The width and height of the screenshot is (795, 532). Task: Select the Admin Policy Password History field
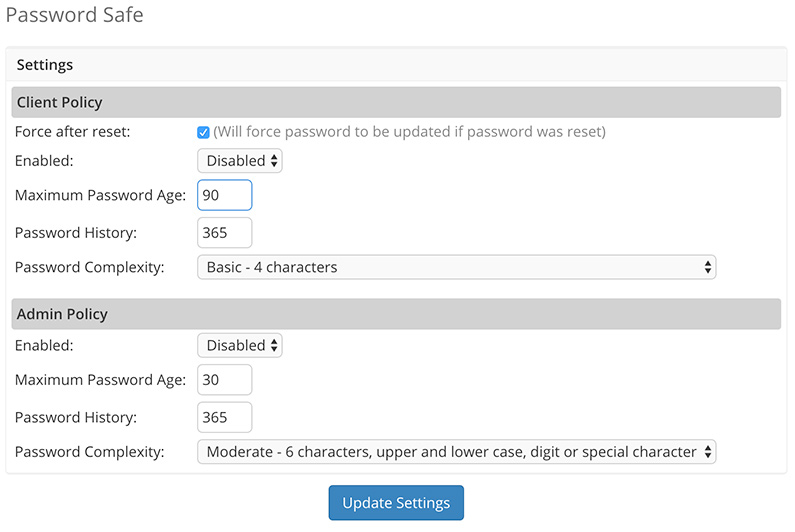point(225,417)
